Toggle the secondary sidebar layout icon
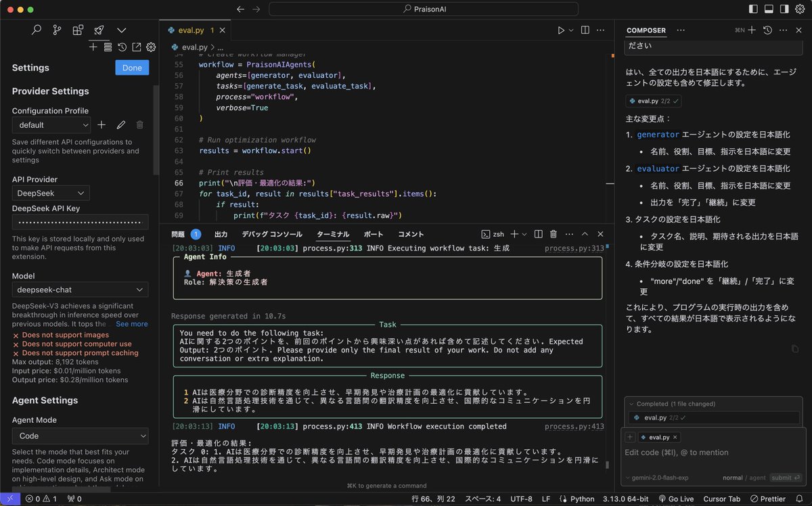This screenshot has width=812, height=506. [783, 9]
